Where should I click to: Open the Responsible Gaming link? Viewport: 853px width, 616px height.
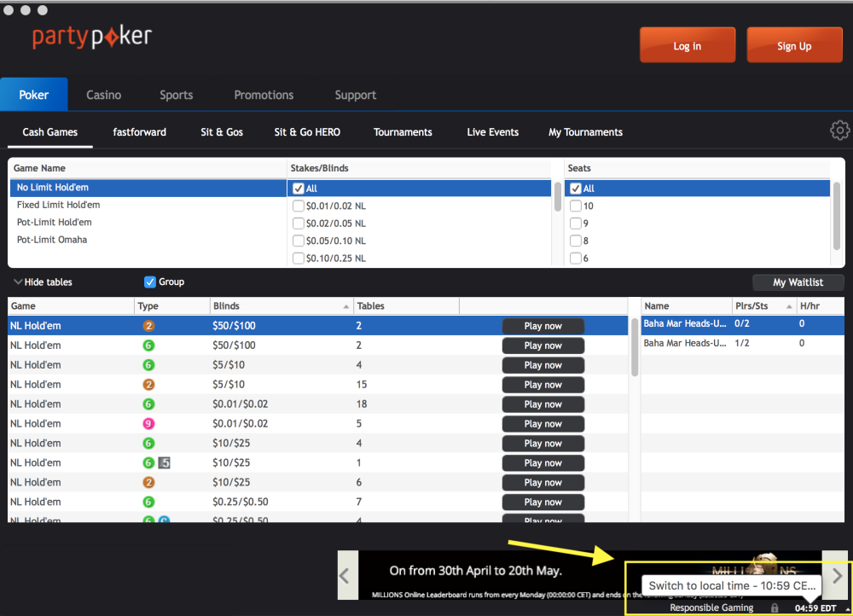pyautogui.click(x=711, y=607)
